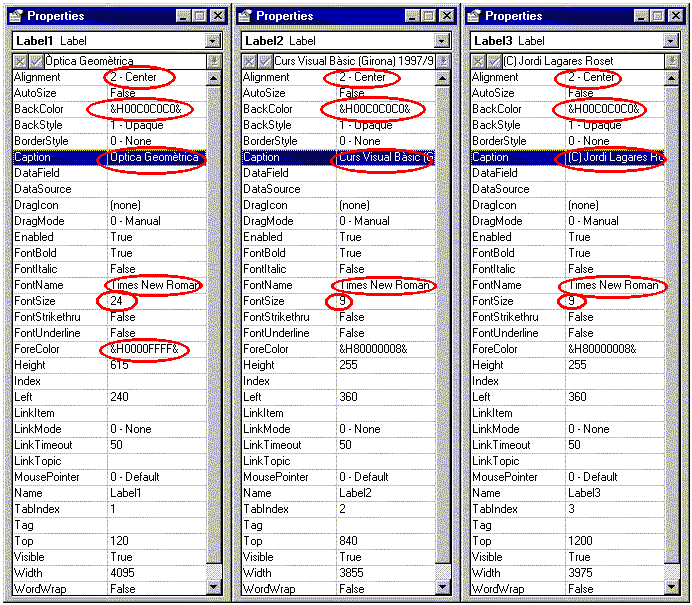The height and width of the screenshot is (605, 692).
Task: Click the cancel (X) button in Label3 properties
Action: (478, 62)
